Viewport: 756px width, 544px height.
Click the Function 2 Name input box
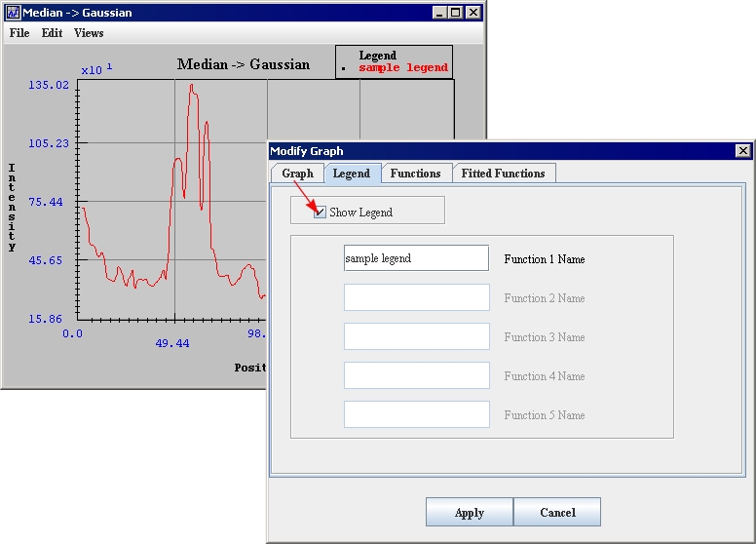tap(416, 297)
